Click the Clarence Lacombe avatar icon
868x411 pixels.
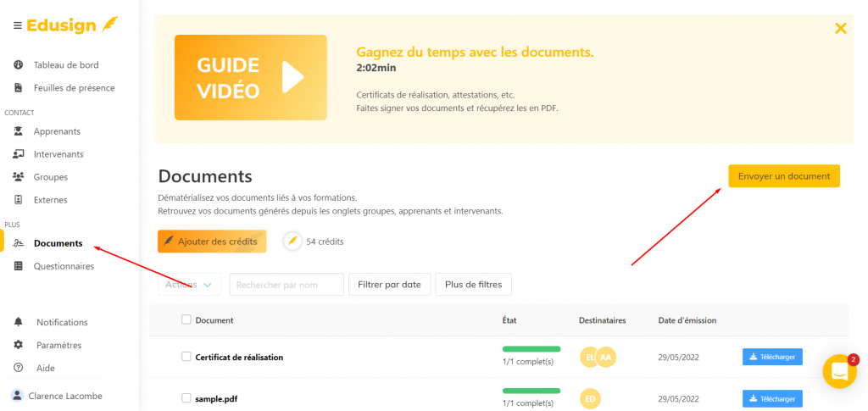click(18, 396)
